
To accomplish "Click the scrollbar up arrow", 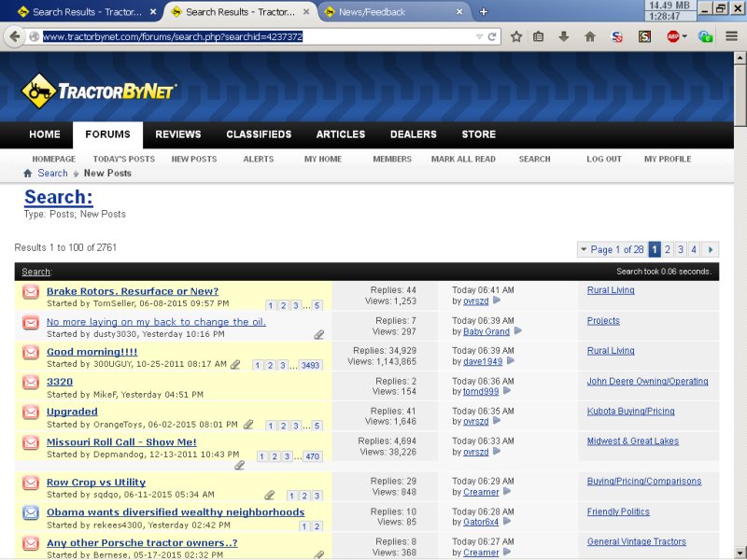I will click(740, 58).
